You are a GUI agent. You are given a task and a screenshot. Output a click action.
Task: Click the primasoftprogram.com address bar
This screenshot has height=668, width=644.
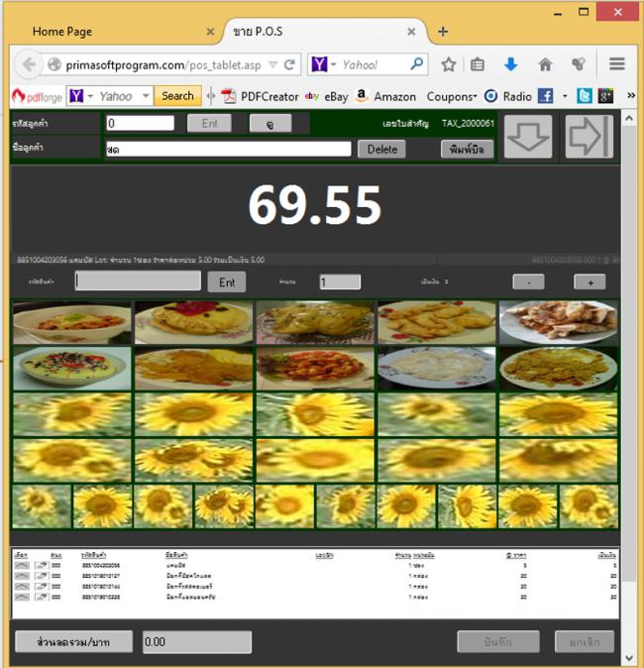point(161,64)
